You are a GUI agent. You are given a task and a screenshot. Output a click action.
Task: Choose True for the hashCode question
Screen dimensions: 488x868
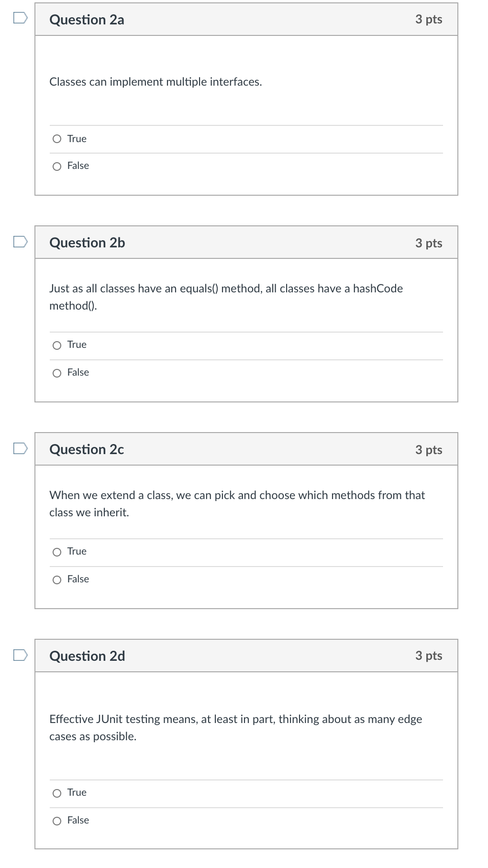(x=57, y=345)
